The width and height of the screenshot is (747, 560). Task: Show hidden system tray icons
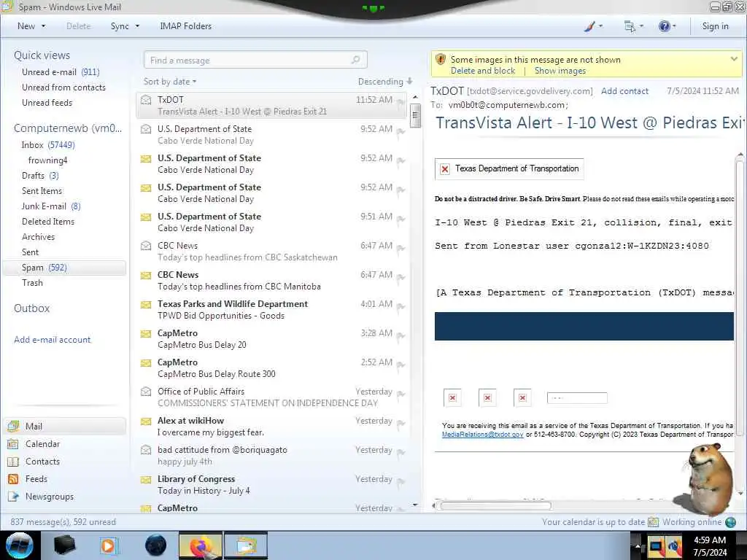[x=638, y=545]
